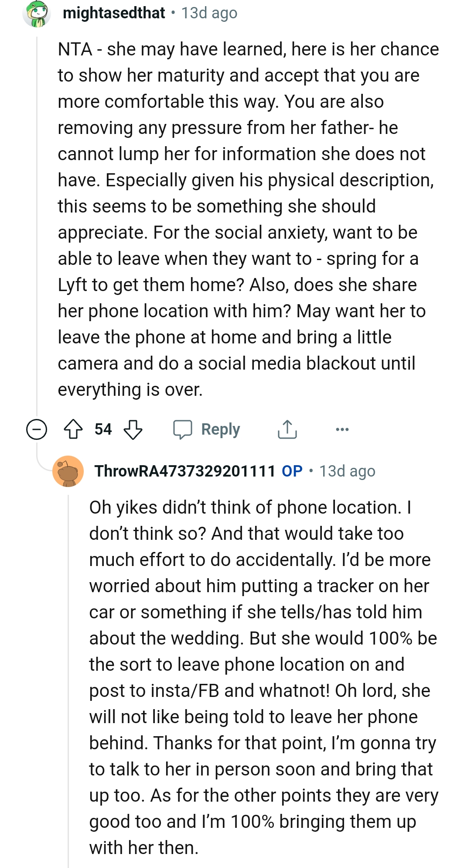Click the OP label next to ThrowRA4737329201111
Image resolution: width=471 pixels, height=868 pixels.
click(291, 471)
